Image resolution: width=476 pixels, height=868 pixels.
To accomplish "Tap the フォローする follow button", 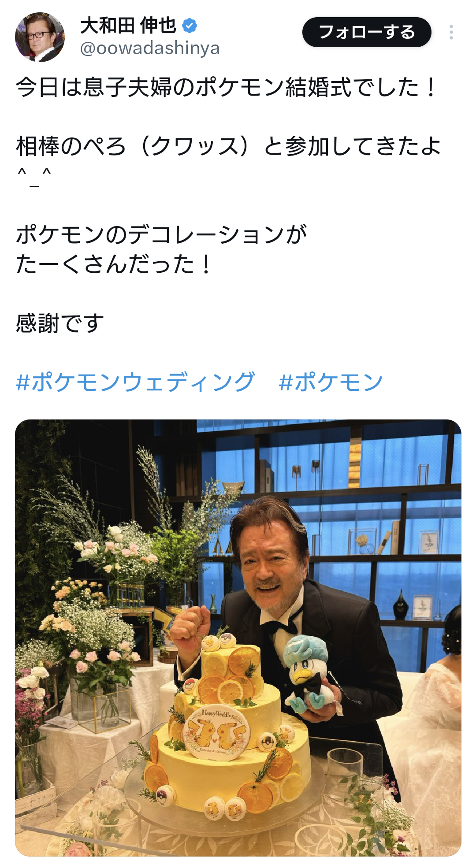I will point(367,32).
